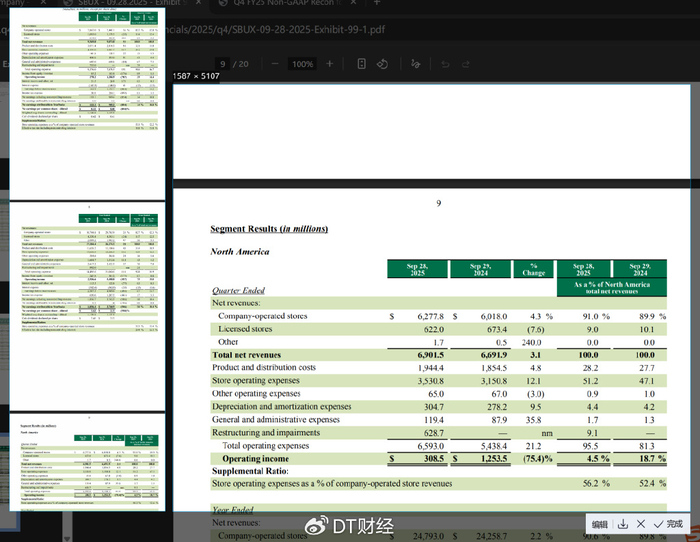Viewport: 700px width, 542px height.
Task: Cancel the screenshot with X icon
Action: (x=641, y=524)
